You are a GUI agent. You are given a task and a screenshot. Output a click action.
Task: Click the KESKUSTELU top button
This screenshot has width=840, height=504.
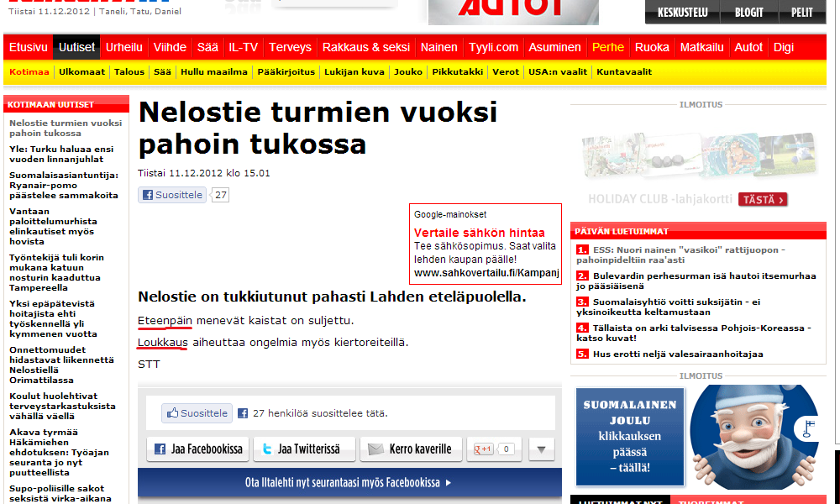click(682, 13)
